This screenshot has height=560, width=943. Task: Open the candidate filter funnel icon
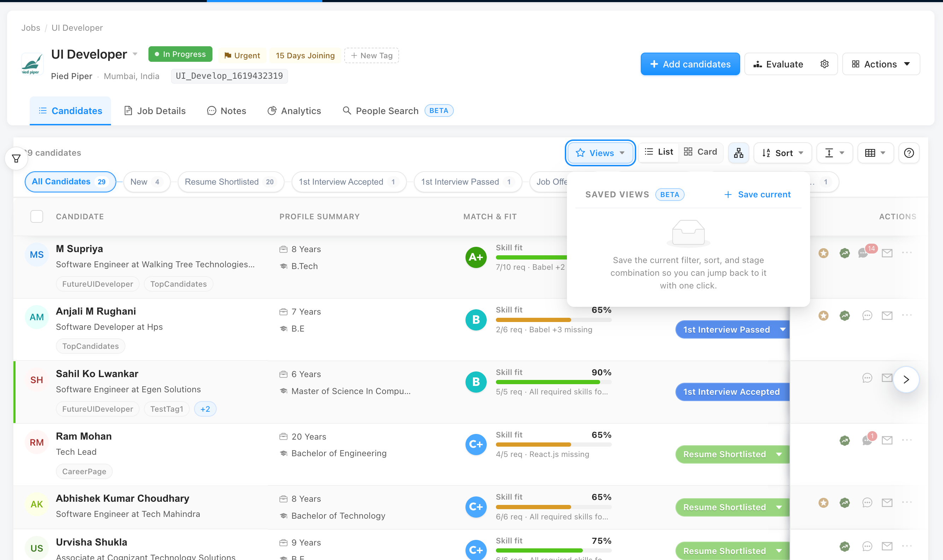point(16,159)
